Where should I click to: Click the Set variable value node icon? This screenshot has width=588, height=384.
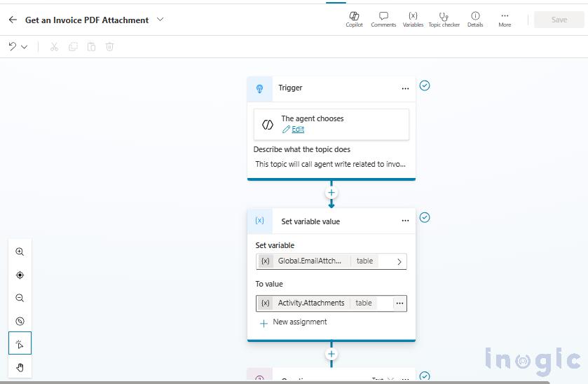[259, 221]
